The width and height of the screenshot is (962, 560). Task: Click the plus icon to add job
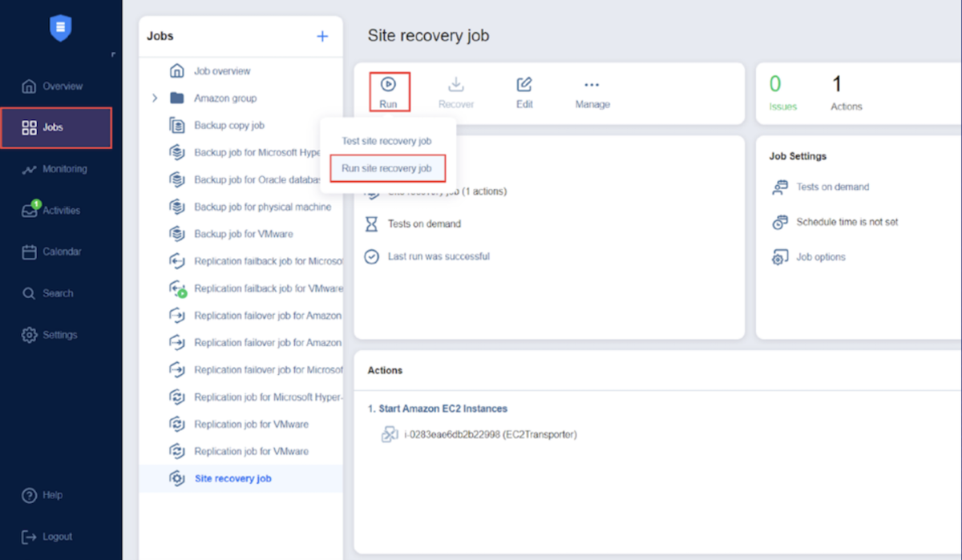(x=322, y=36)
